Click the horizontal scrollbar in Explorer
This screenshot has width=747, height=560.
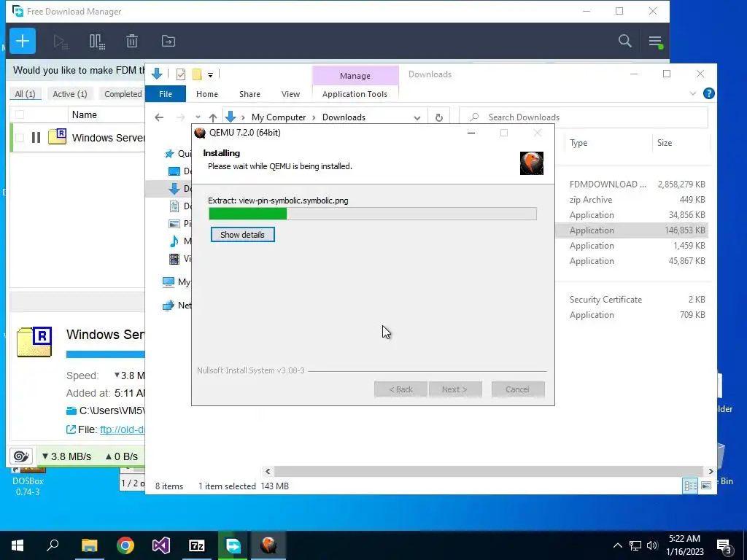488,471
